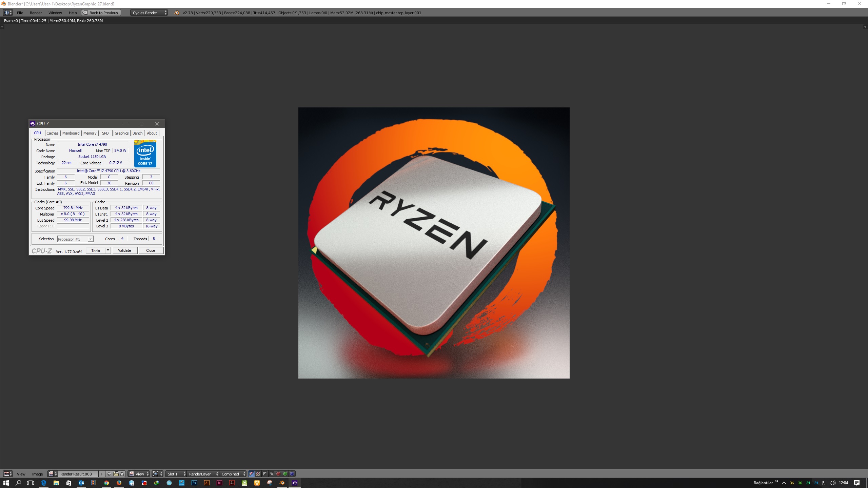
Task: Toggle the fake user F button
Action: (102, 474)
